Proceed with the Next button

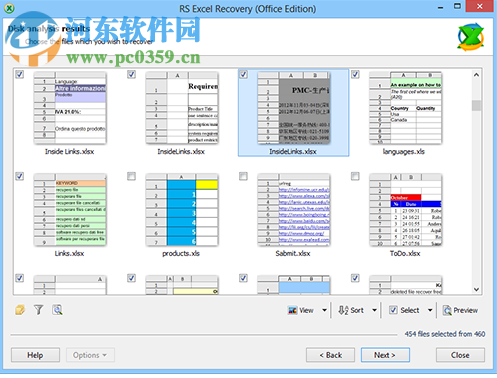coord(385,355)
